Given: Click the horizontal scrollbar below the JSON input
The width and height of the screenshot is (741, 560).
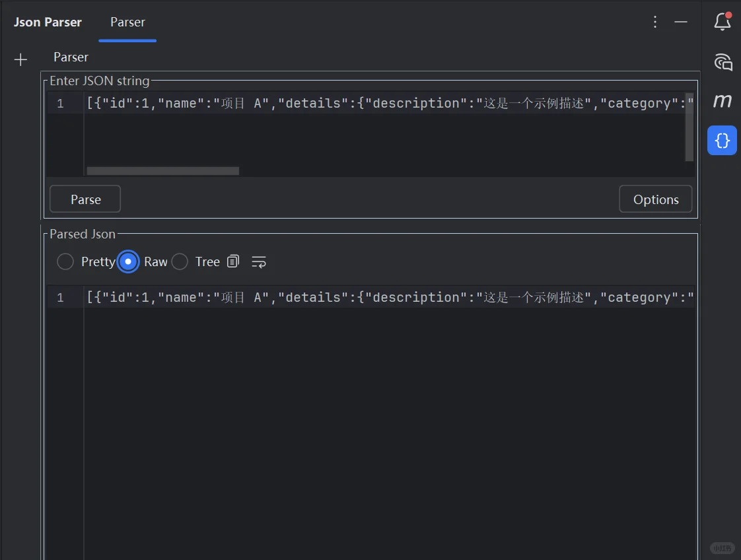Looking at the screenshot, I should click(162, 170).
